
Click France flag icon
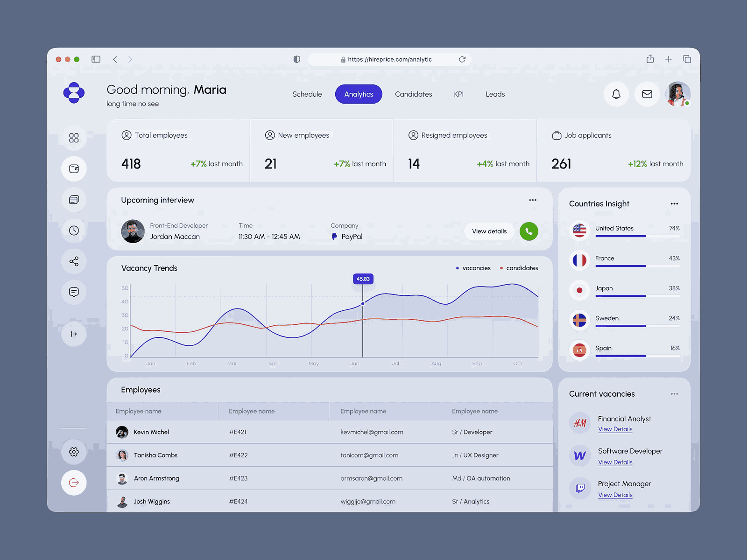pyautogui.click(x=579, y=260)
